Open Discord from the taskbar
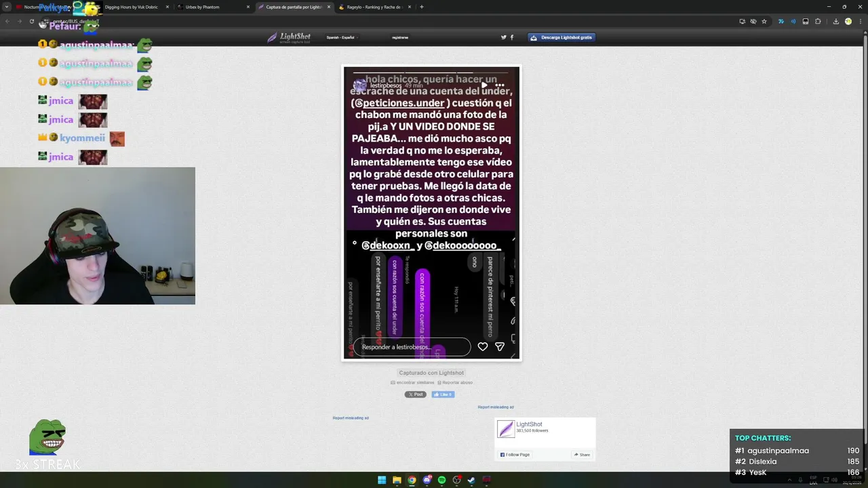Viewport: 868px width, 488px height. 427,480
